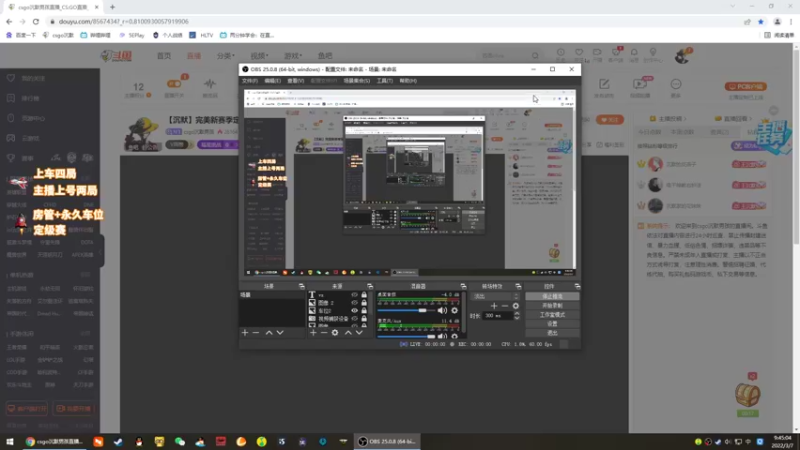
Task: Move the source down in OBS Sources panel
Action: [x=359, y=333]
